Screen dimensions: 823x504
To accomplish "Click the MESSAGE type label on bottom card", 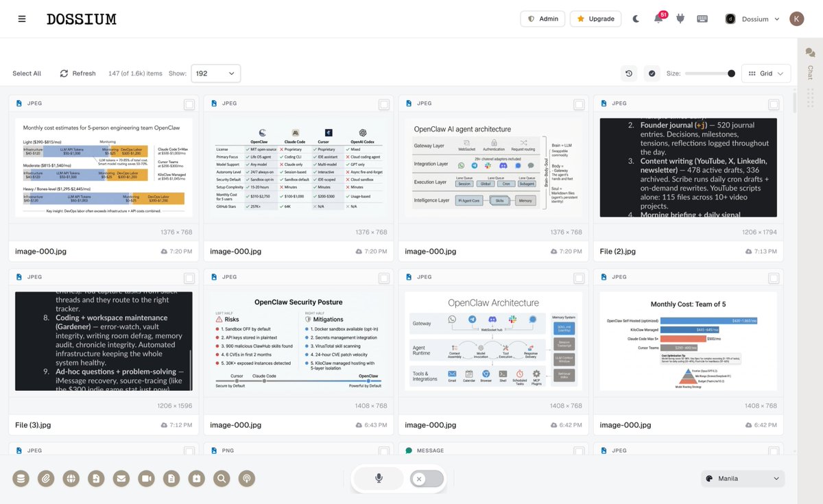I will [x=430, y=451].
